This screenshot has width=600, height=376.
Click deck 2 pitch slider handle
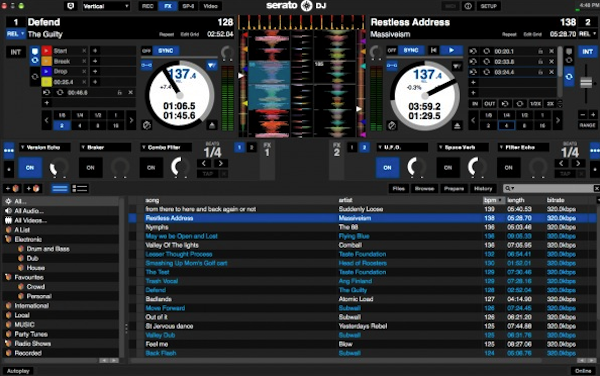[x=586, y=83]
